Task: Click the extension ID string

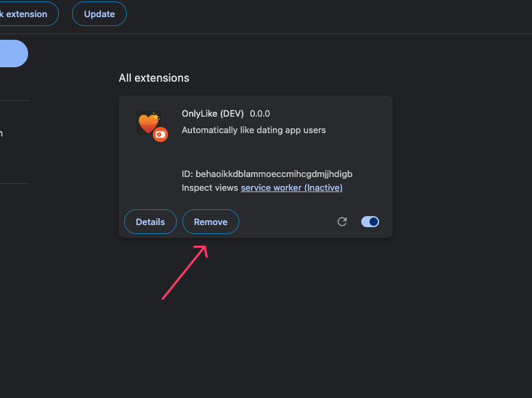Action: point(274,174)
